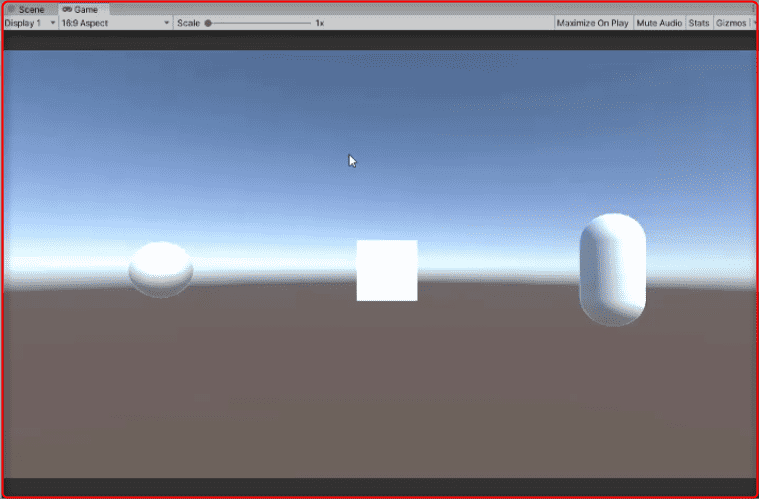The width and height of the screenshot is (759, 499).
Task: Toggle Mute Audio
Action: 659,23
